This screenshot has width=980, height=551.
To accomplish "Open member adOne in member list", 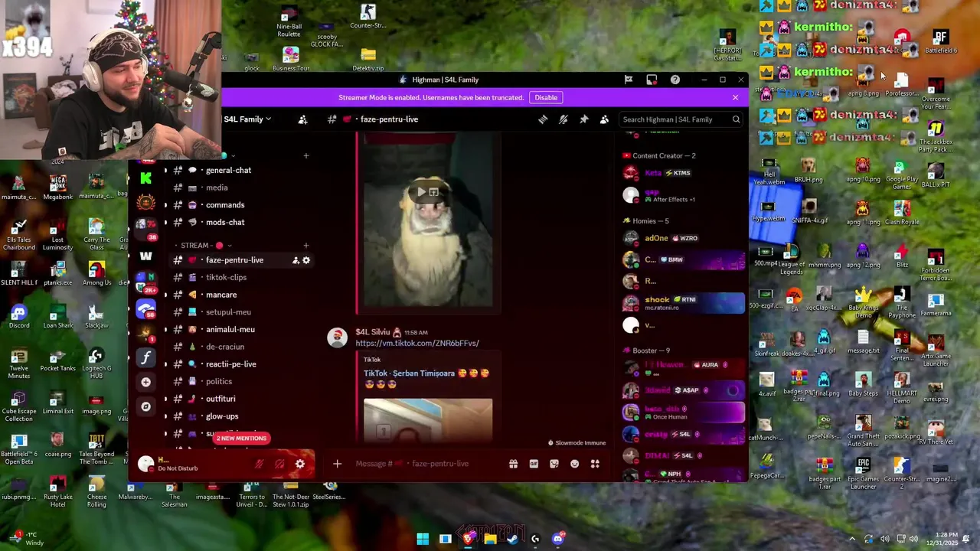I will pos(683,238).
